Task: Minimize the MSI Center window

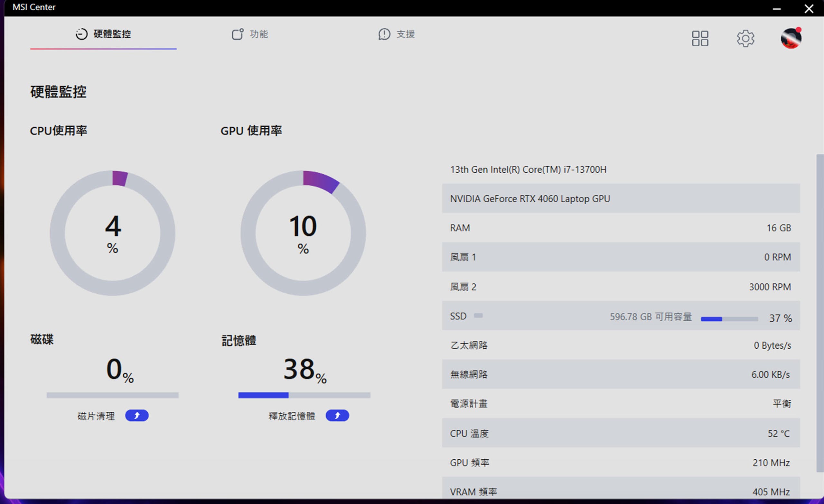Action: [x=776, y=9]
